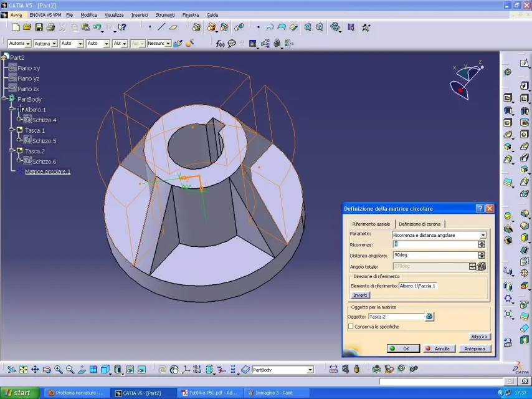
Task: Click the Oggetto field showing Tasca.2
Action: [396, 317]
